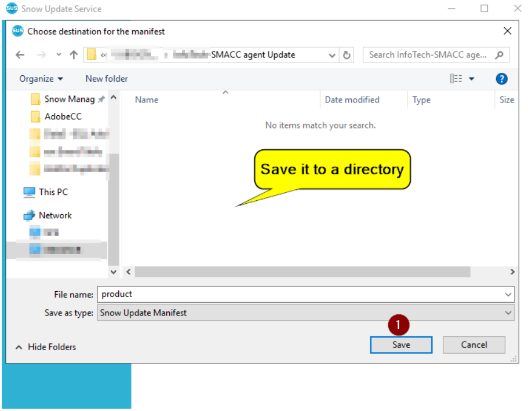The width and height of the screenshot is (532, 411).
Task: Click the Cancel button
Action: click(473, 345)
